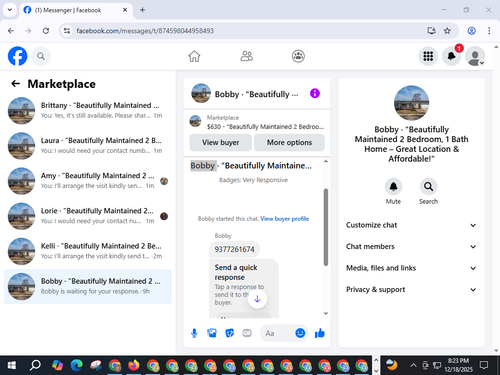Open Windows notification center icon
Image resolution: width=500 pixels, height=375 pixels.
484,365
